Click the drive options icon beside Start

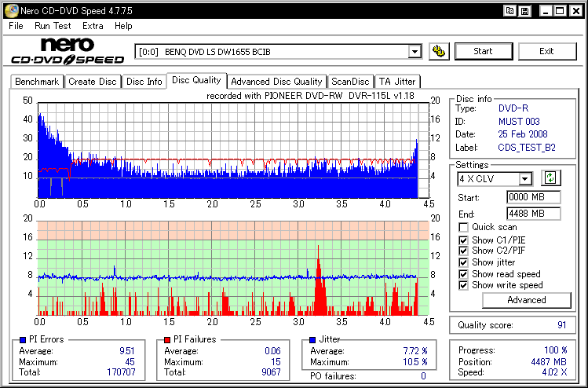[x=439, y=51]
